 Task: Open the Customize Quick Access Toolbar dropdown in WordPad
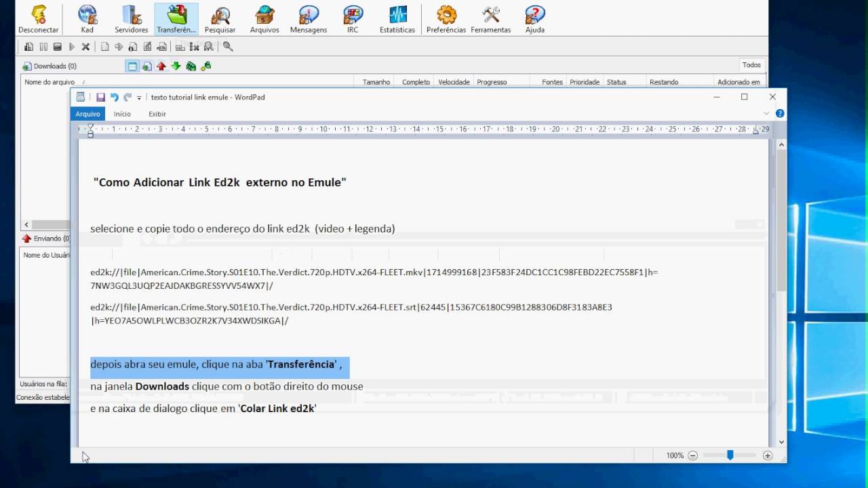(139, 98)
